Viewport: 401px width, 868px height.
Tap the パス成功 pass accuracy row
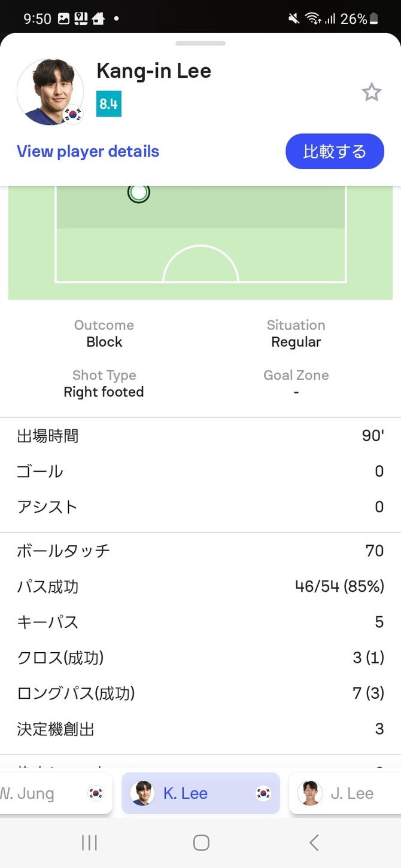point(200,586)
